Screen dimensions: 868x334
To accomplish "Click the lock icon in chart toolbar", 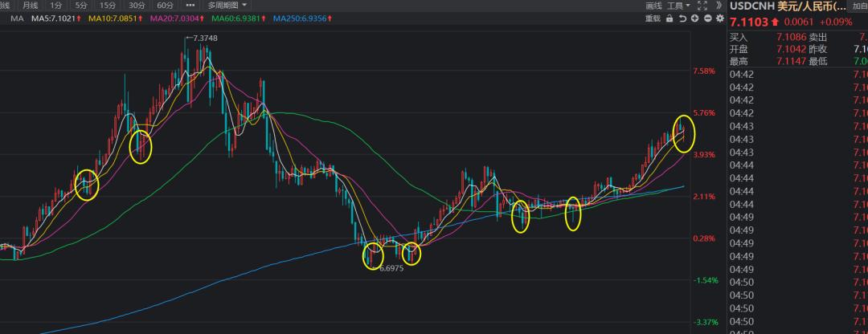I will pyautogui.click(x=669, y=18).
